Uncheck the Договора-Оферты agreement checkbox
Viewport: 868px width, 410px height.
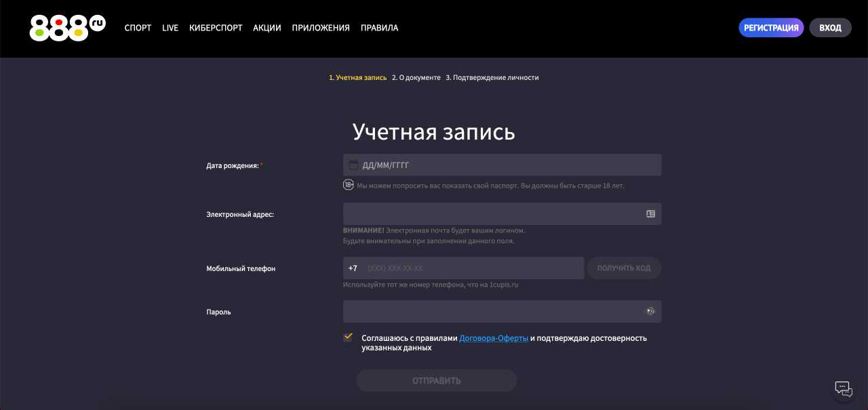pyautogui.click(x=348, y=337)
